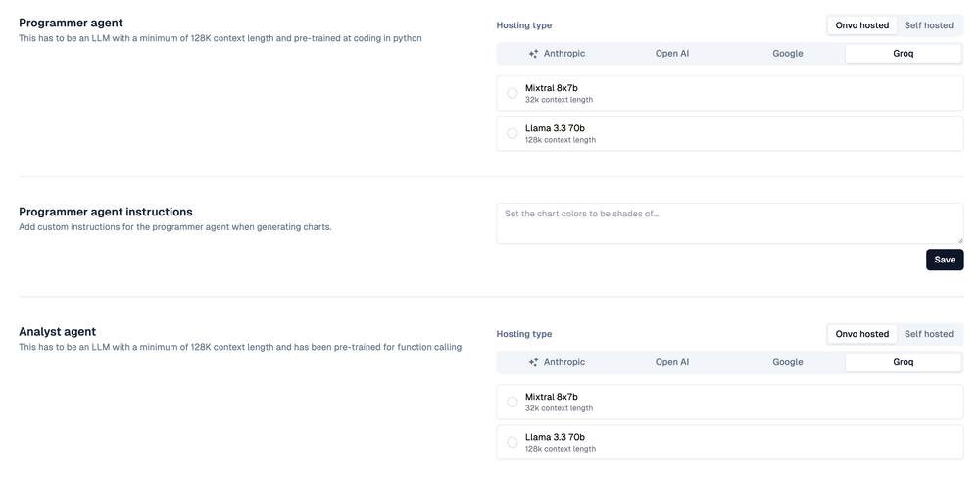Open the Google tab under Analyst agent
The image size is (980, 477).
pyautogui.click(x=787, y=362)
